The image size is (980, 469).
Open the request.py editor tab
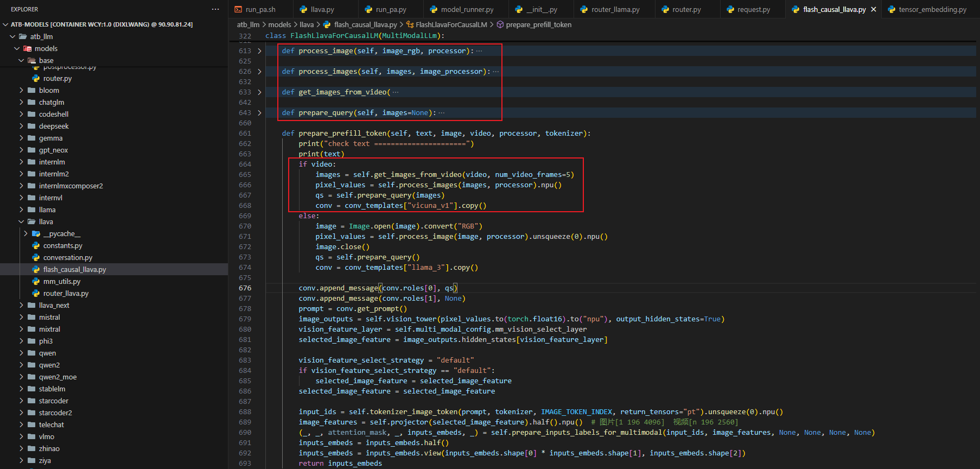click(x=754, y=9)
